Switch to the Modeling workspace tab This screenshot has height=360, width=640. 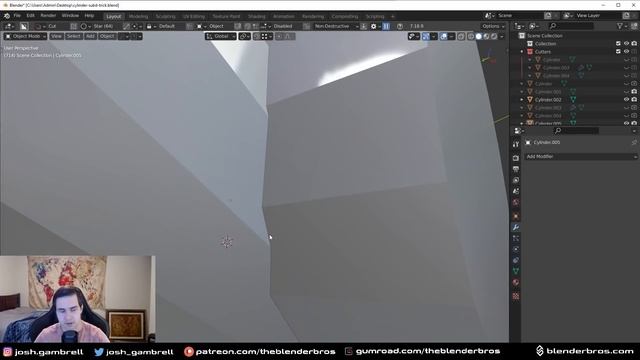click(x=138, y=16)
